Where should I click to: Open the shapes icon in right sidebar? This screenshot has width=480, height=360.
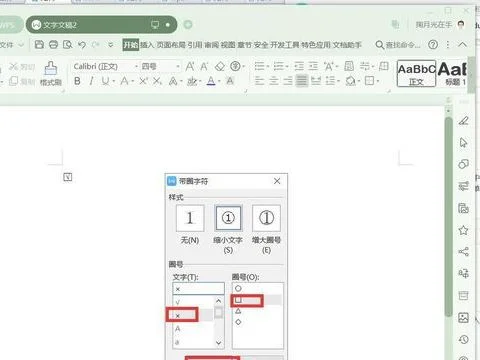(463, 164)
